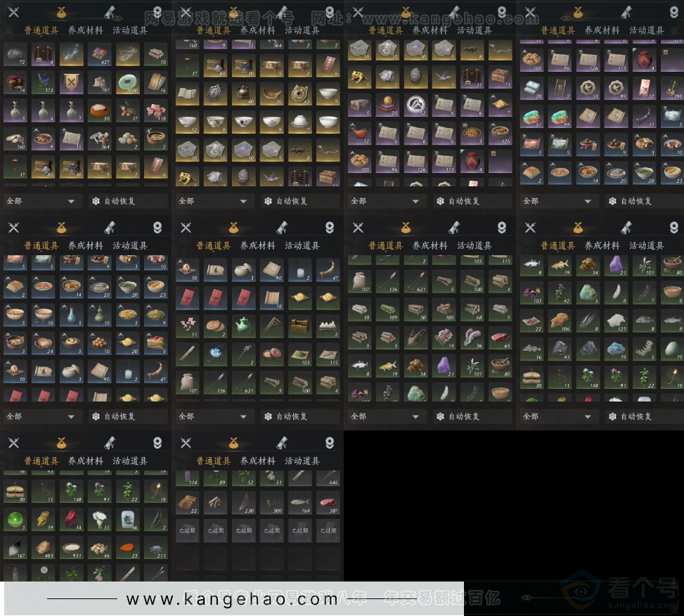Open the www.kangehao.com footer link
Screen dimensions: 684x616
pyautogui.click(x=232, y=600)
